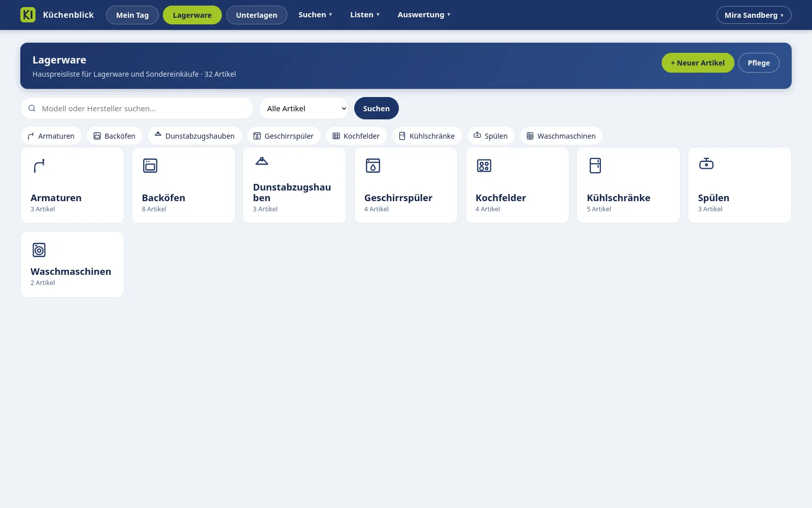
Task: Open the Dunstabzugshauben card title
Action: [x=292, y=193]
